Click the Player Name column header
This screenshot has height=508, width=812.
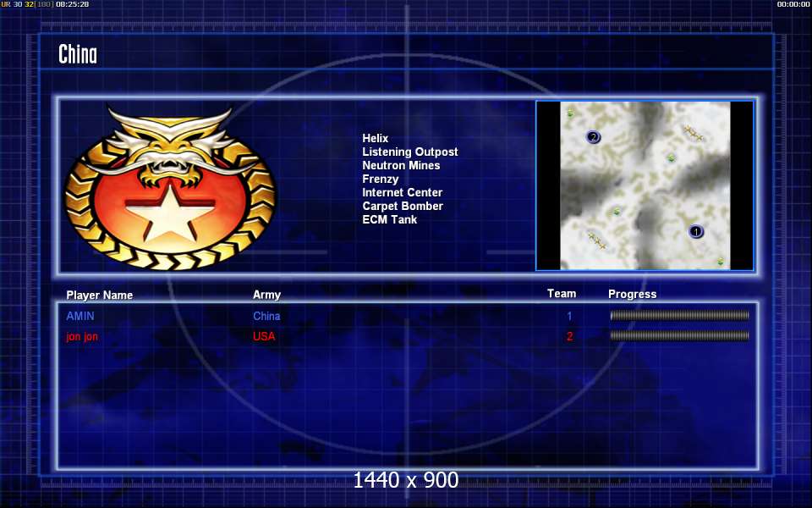pyautogui.click(x=100, y=295)
